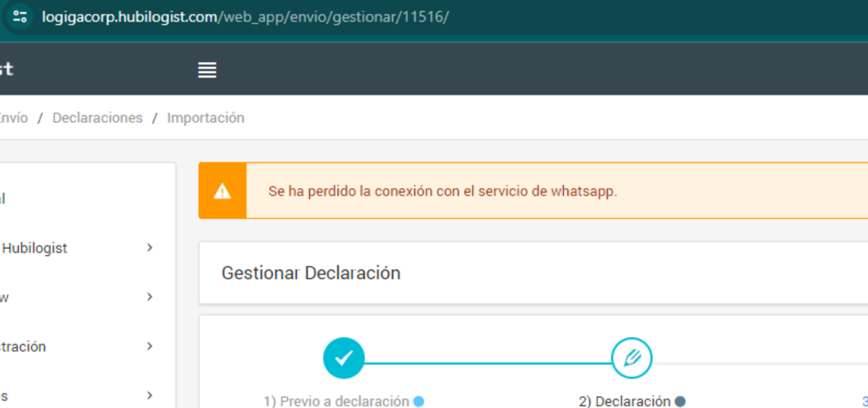Select the "1) Previo a declaración" step label
The width and height of the screenshot is (868, 408).
pyautogui.click(x=336, y=402)
